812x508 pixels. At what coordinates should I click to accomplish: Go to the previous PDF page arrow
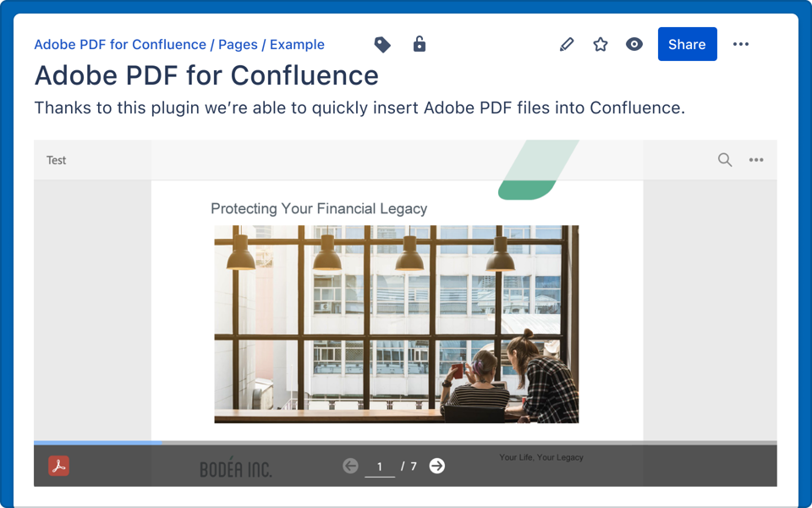pos(350,466)
